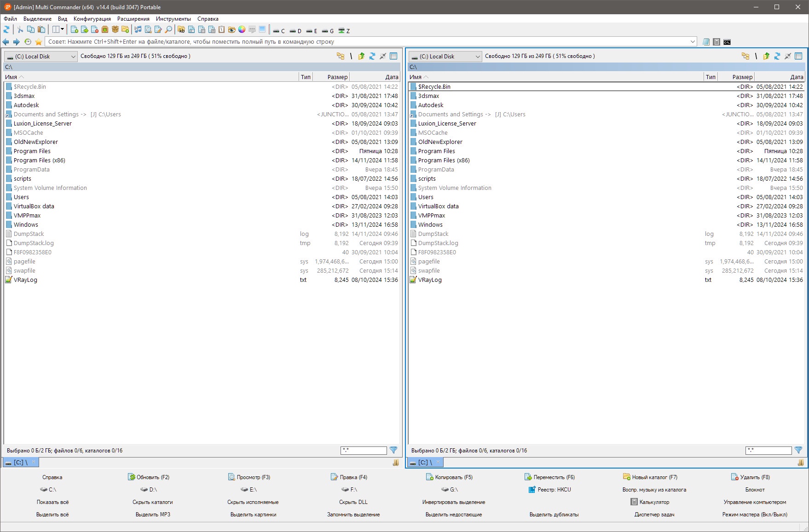809x532 pixels.
Task: Toggle the eye show-hidden-files icon
Action: coord(231,30)
